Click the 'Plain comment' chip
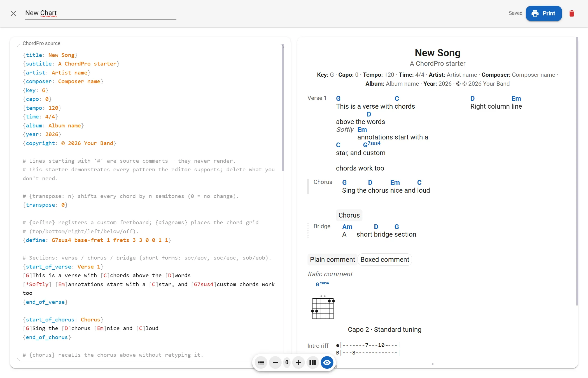 (x=332, y=260)
